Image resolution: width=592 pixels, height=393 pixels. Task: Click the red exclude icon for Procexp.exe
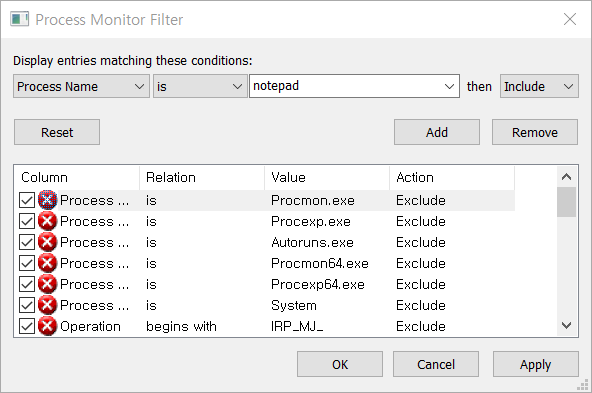[x=48, y=221]
